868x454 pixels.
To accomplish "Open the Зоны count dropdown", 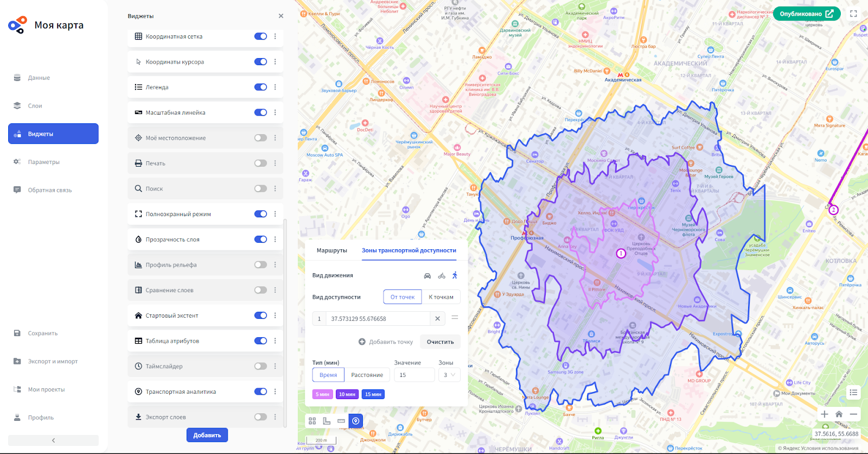I will (449, 375).
